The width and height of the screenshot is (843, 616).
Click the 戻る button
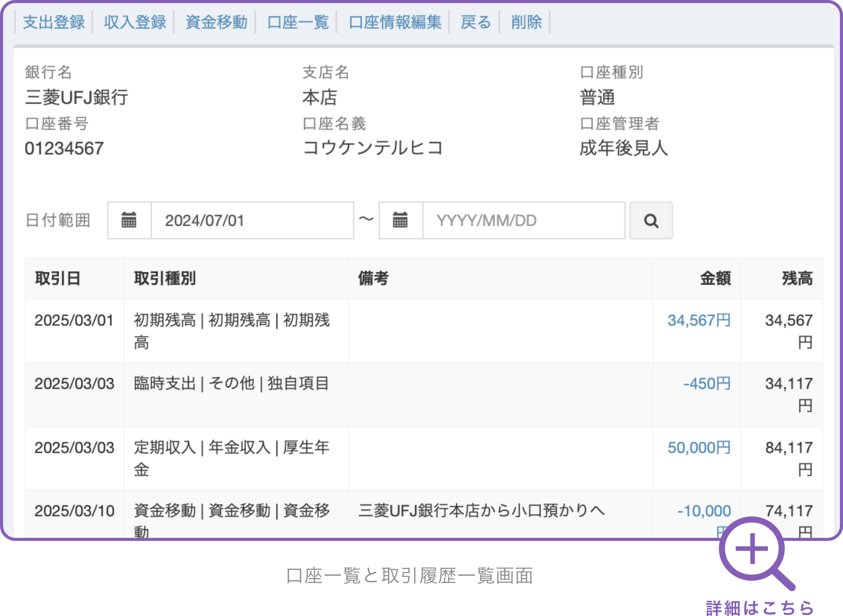pyautogui.click(x=475, y=22)
